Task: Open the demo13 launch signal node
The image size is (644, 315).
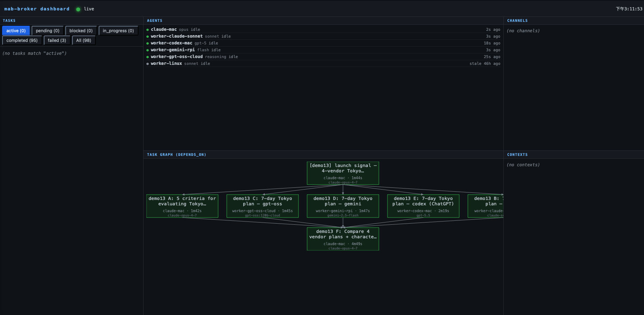Action: pos(343,173)
